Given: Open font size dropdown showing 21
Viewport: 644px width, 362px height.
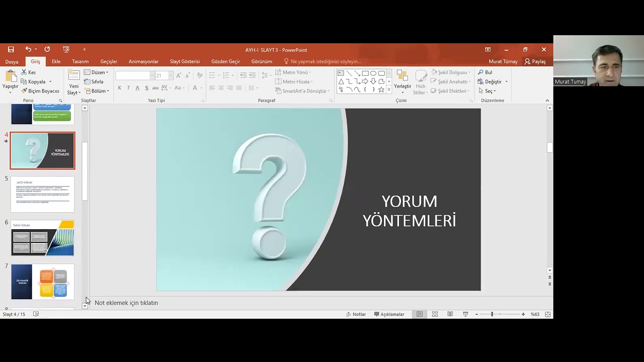Looking at the screenshot, I should (x=171, y=75).
